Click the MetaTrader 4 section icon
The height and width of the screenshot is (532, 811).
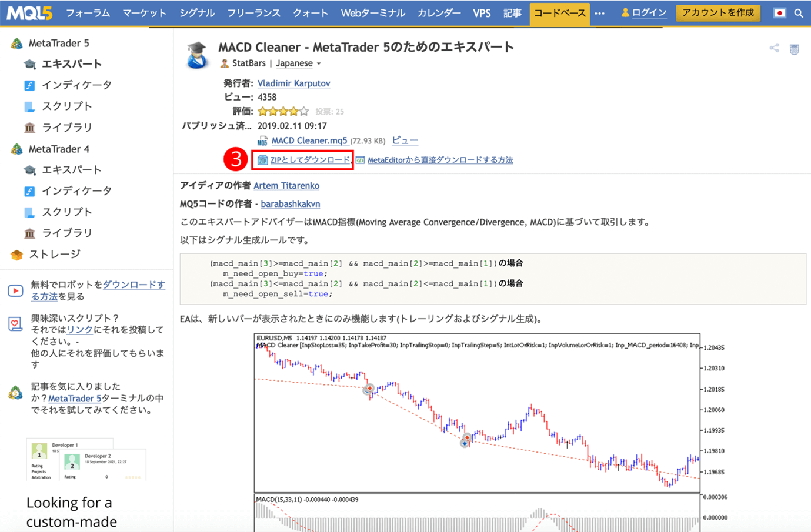[x=16, y=149]
